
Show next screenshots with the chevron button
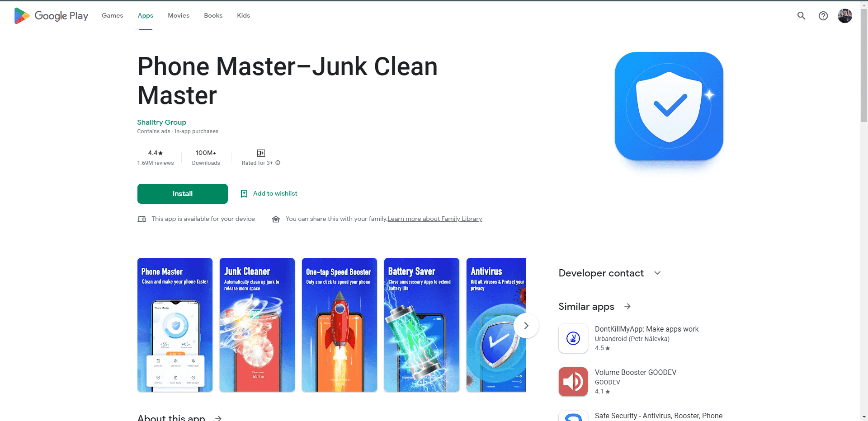click(526, 326)
